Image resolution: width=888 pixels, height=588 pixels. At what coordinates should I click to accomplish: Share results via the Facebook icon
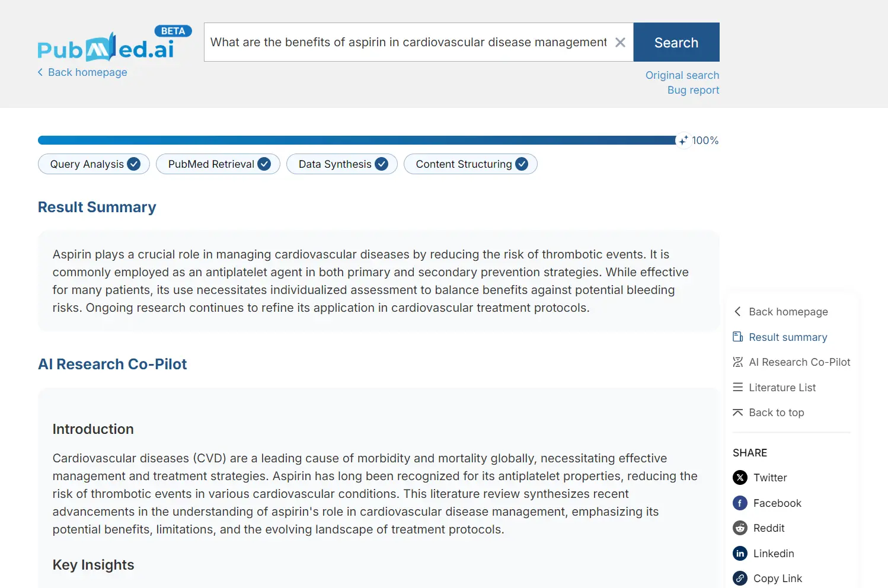pyautogui.click(x=740, y=503)
